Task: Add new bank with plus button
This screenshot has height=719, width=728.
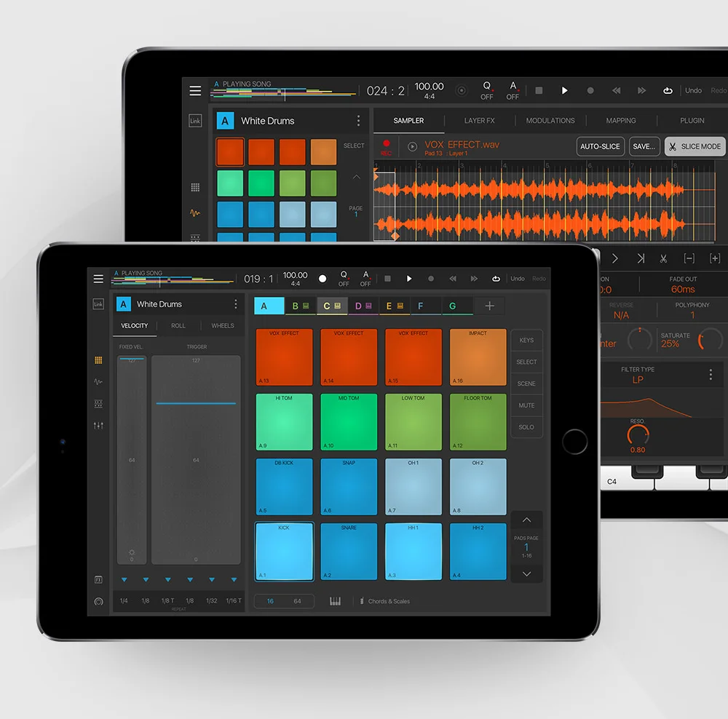Action: coord(489,306)
